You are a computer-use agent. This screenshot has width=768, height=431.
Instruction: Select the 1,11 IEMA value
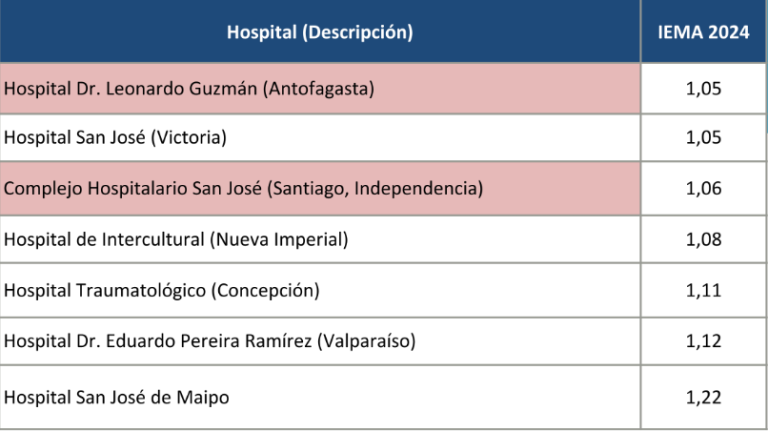(703, 290)
